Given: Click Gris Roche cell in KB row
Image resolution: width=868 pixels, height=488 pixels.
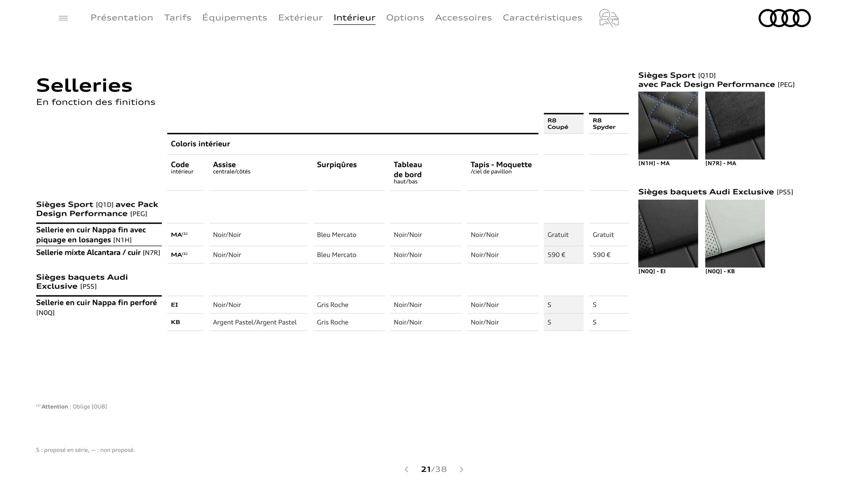Looking at the screenshot, I should [x=332, y=322].
